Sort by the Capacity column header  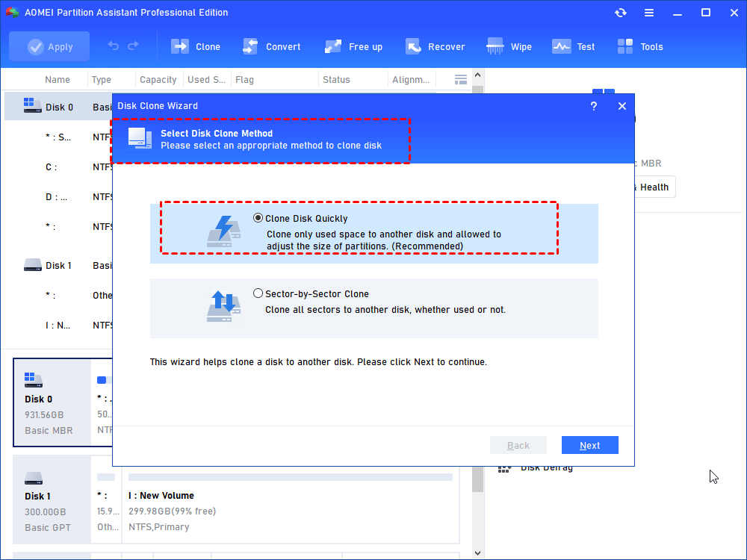158,80
